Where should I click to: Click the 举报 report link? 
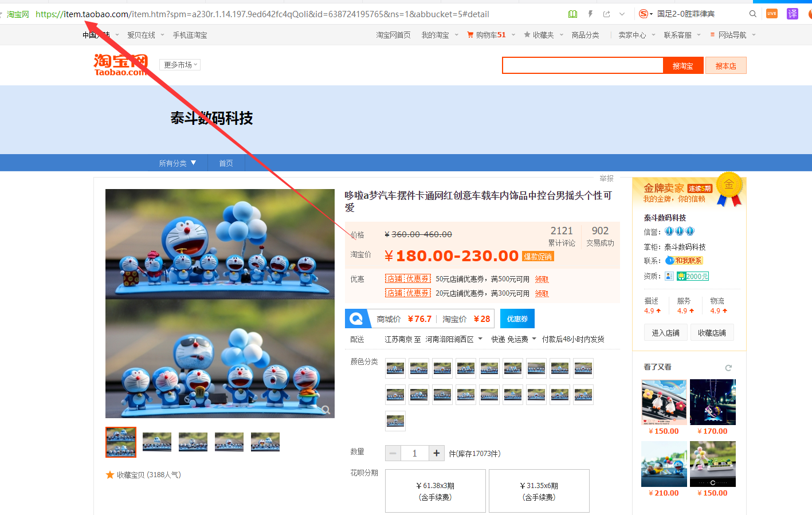click(x=606, y=178)
